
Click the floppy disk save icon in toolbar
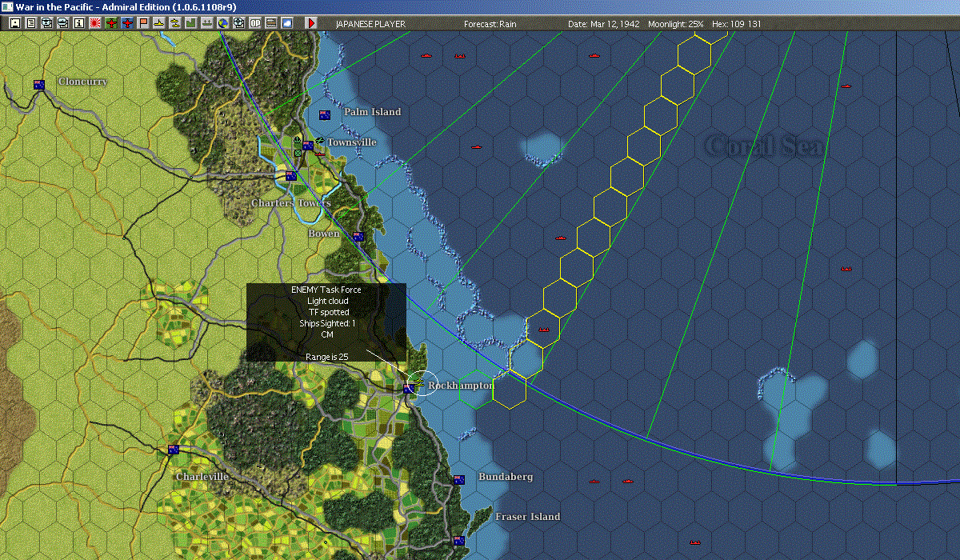click(14, 23)
